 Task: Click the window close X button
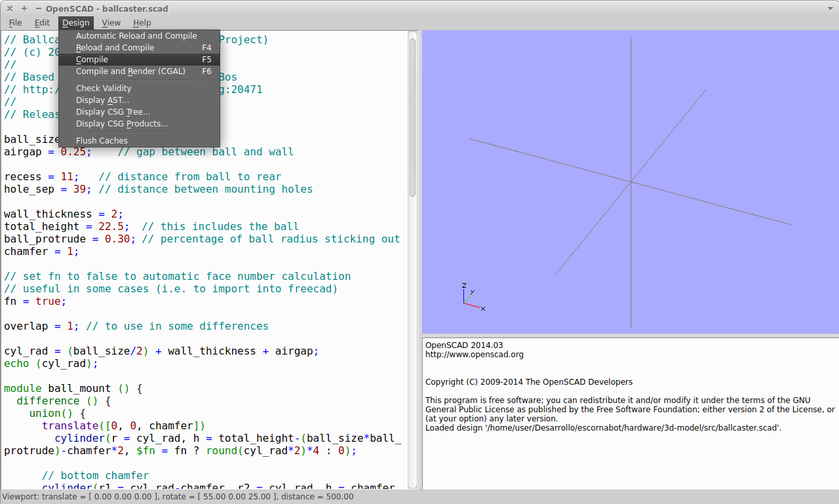(x=10, y=9)
